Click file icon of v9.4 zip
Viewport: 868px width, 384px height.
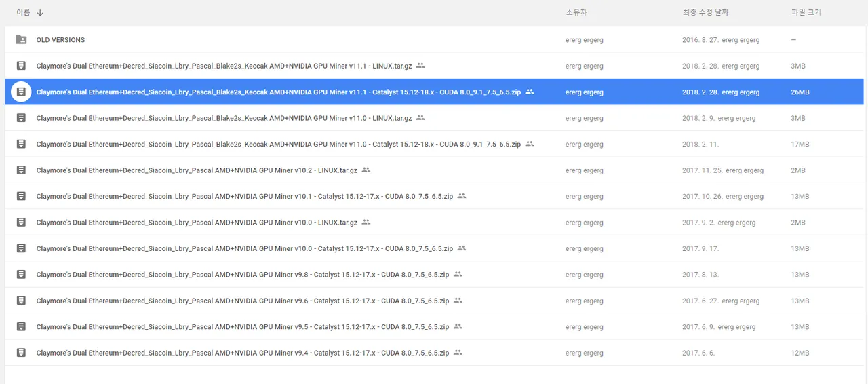21,353
